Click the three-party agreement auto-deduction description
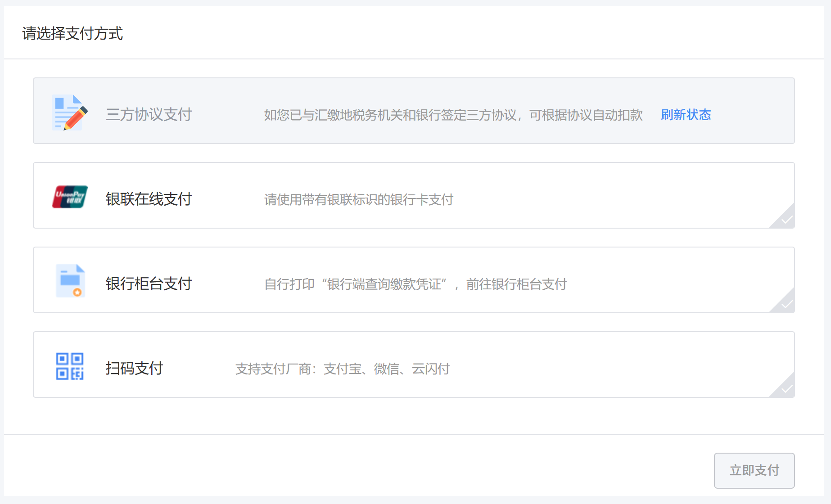 (x=453, y=115)
